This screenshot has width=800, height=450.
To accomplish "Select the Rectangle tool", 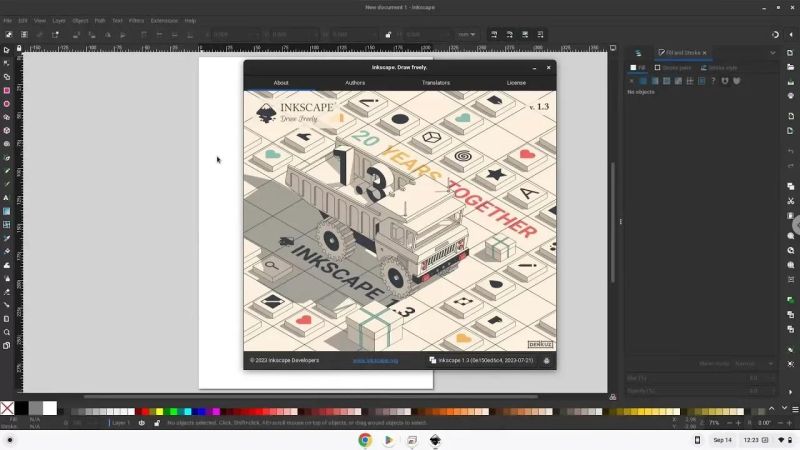I will tap(7, 90).
